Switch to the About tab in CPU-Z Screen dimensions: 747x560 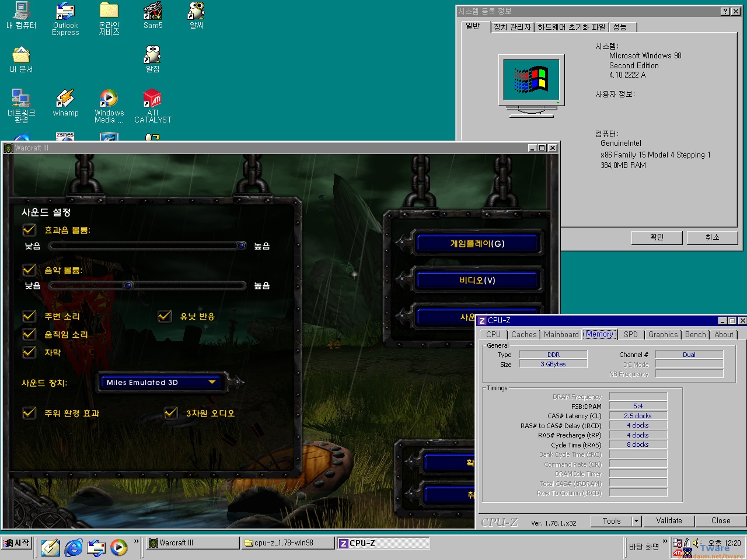pyautogui.click(x=724, y=335)
